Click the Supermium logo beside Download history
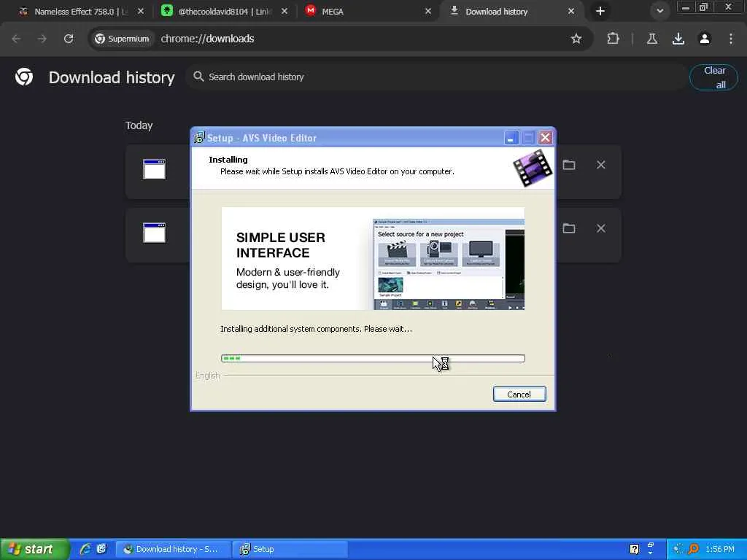Image resolution: width=747 pixels, height=560 pixels. point(24,77)
